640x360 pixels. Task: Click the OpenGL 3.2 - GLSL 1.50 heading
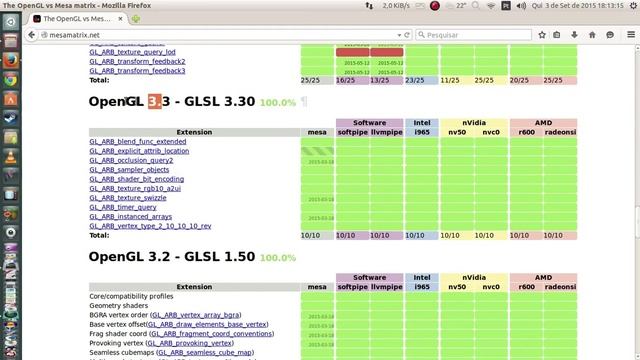[x=172, y=257]
